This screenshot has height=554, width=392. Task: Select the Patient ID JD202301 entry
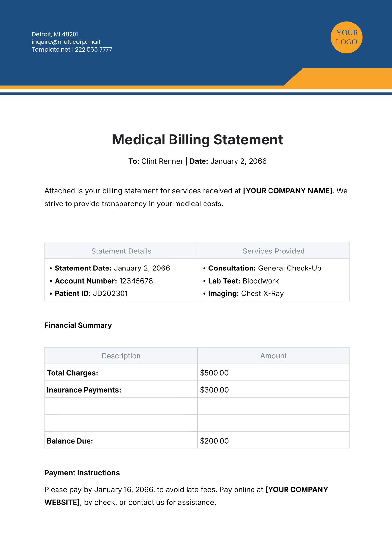click(89, 293)
